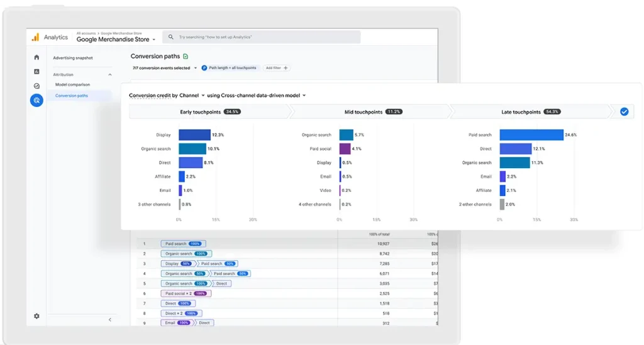This screenshot has width=644, height=345.
Task: Select Early touchpoints segment
Action: tap(209, 112)
